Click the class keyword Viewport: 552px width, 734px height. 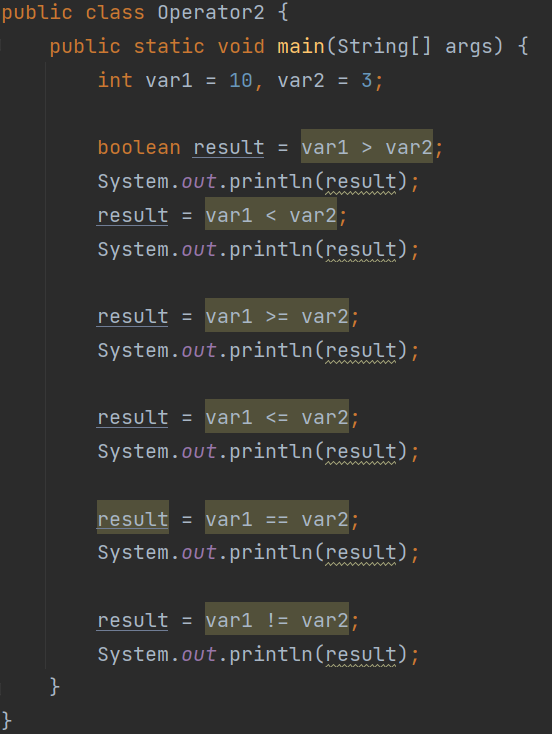(115, 13)
